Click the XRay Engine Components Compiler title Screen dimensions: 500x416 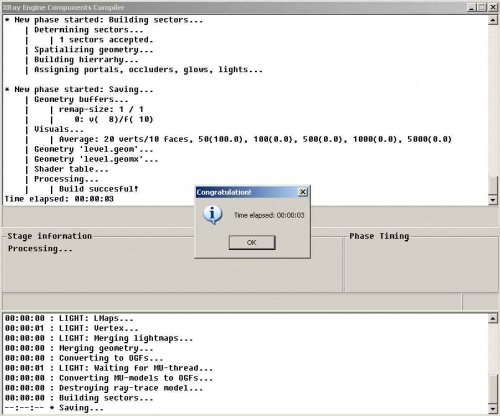click(x=63, y=7)
